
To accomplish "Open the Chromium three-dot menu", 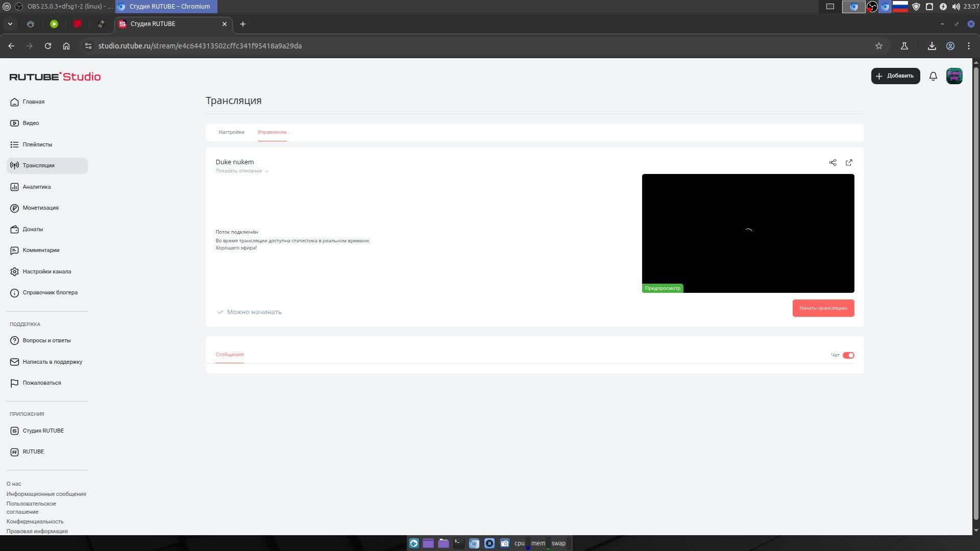I will (969, 46).
